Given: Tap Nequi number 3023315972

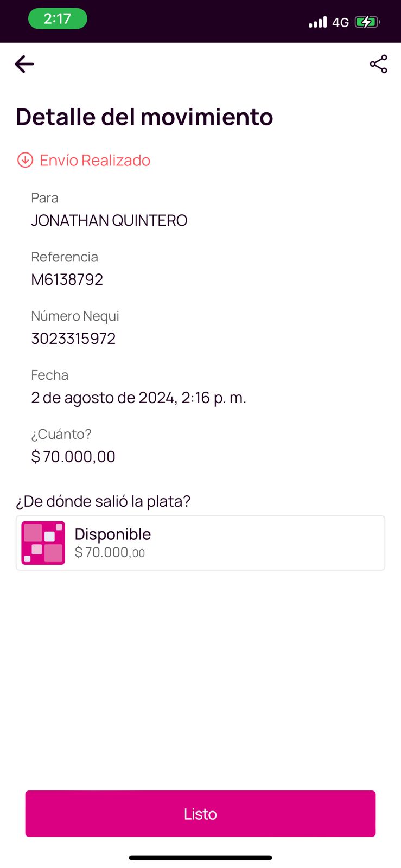Looking at the screenshot, I should (x=73, y=339).
